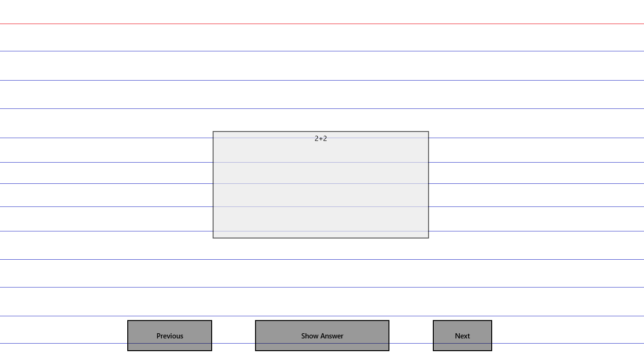This screenshot has width=644, height=362.
Task: Click the first blue line below red line
Action: 322,51
